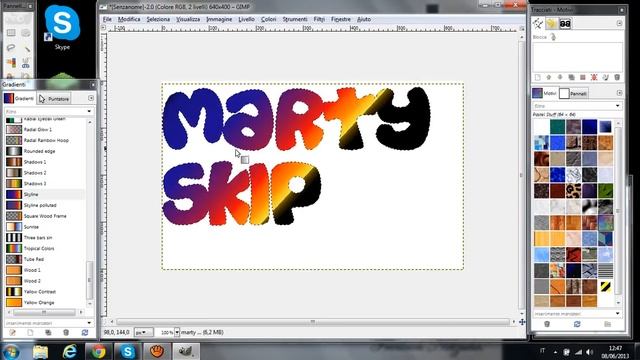This screenshot has height=360, width=640.
Task: Click the stroke path brush icon
Action: (605, 77)
